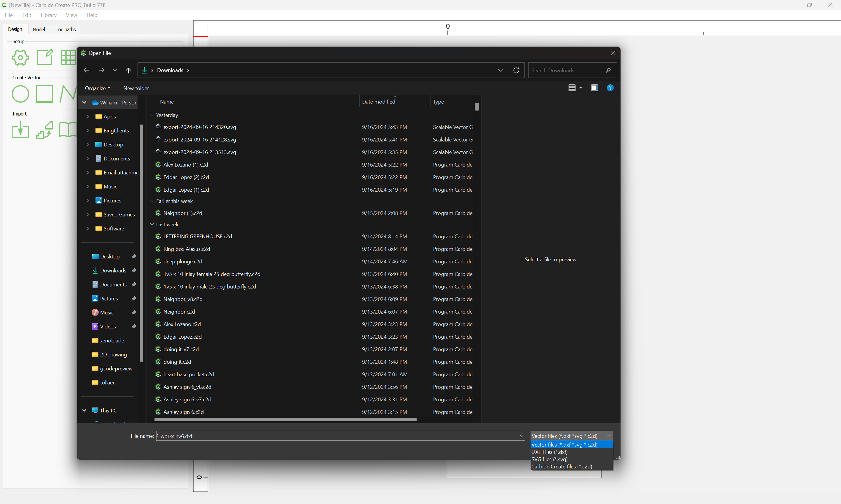Expand the Pictures folder in tree

(x=88, y=201)
